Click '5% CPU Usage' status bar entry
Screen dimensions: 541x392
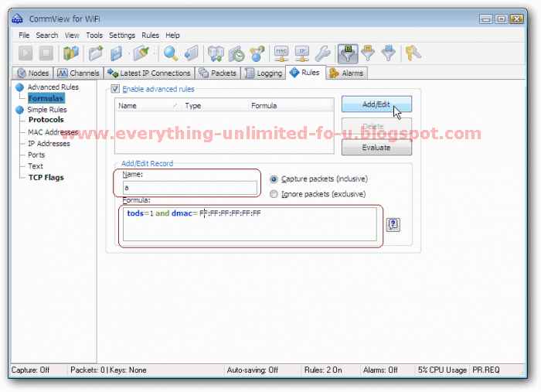pyautogui.click(x=442, y=370)
